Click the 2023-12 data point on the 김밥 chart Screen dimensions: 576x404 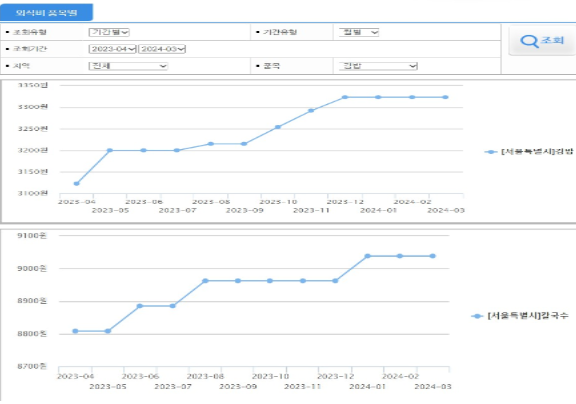[345, 97]
